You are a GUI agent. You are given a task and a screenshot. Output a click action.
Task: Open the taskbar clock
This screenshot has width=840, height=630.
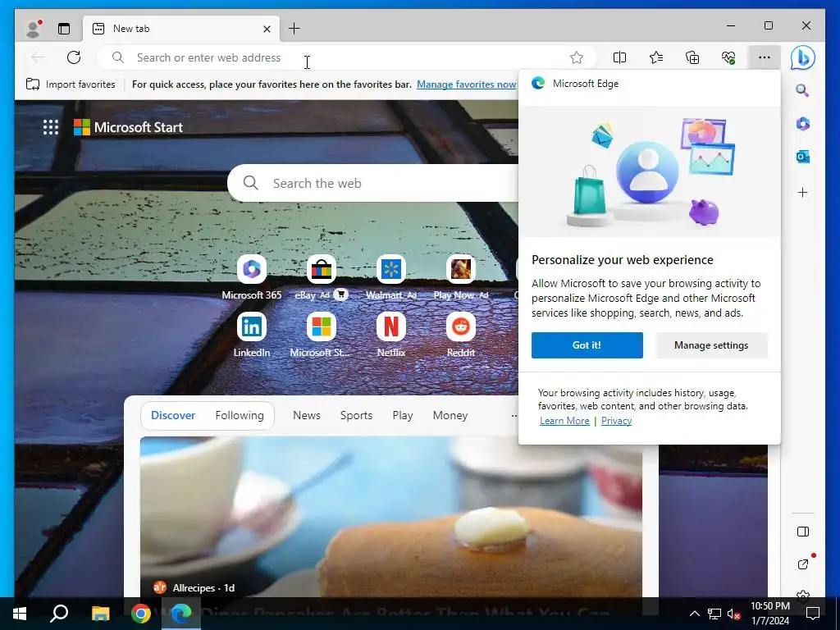coord(769,614)
